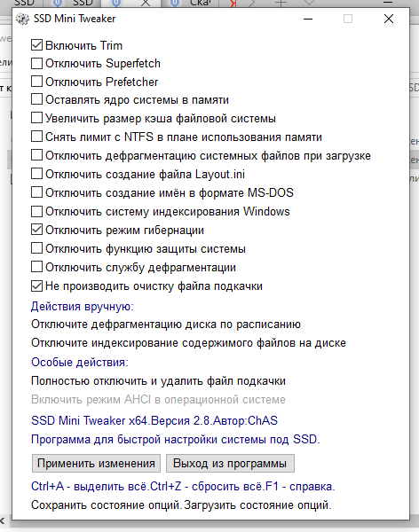
Task: Click the SSD Mini Tweaker title bar icon
Action: coord(22,19)
